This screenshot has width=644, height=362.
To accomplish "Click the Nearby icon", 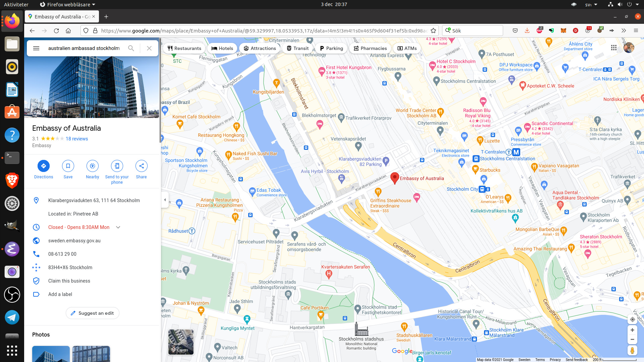I will pos(93,166).
